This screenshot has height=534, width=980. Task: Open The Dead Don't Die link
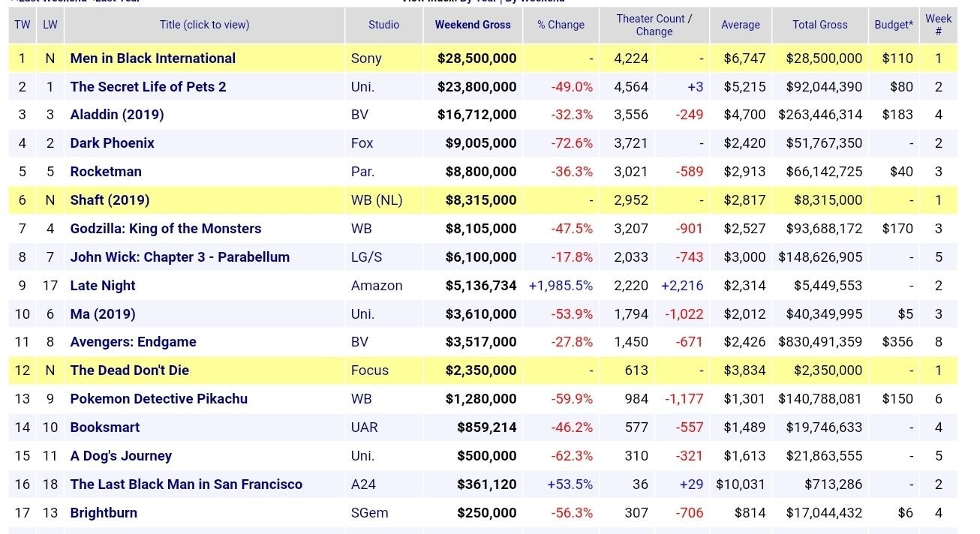click(130, 370)
